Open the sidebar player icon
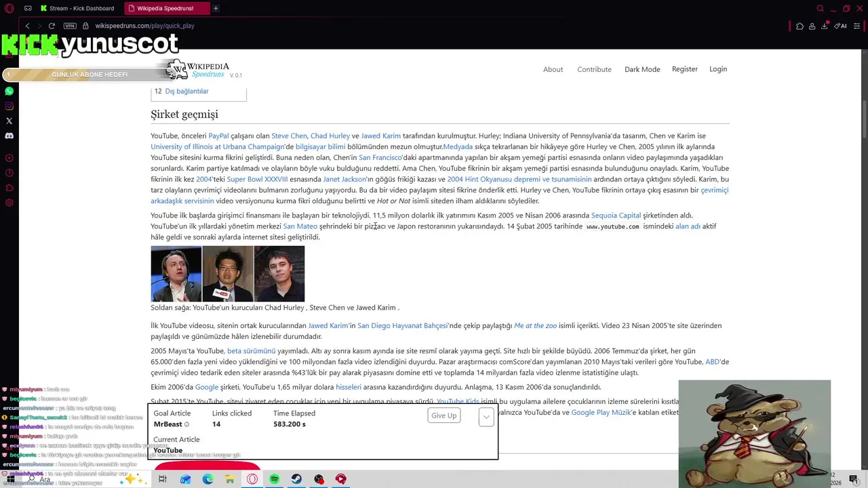This screenshot has width=868, height=488. [9, 158]
